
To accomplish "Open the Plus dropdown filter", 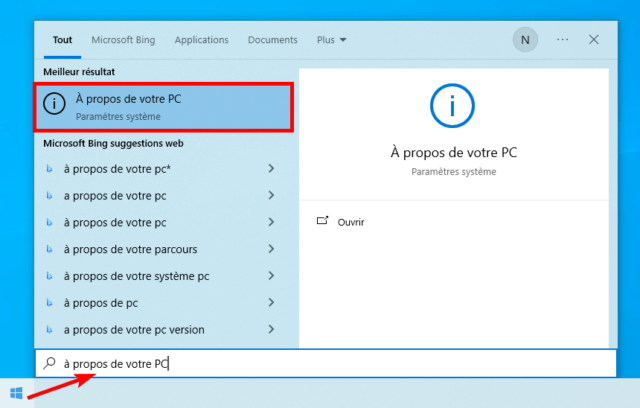I will click(331, 40).
